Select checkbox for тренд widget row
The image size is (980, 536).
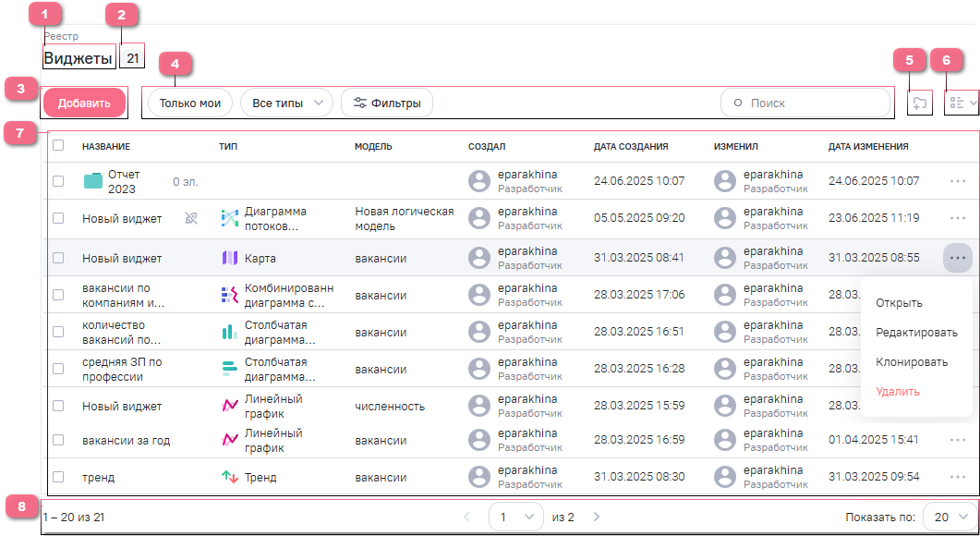coord(58,477)
